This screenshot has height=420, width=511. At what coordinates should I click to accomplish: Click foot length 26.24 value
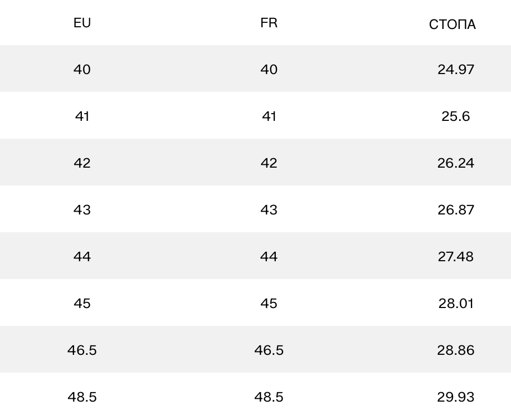coord(456,163)
